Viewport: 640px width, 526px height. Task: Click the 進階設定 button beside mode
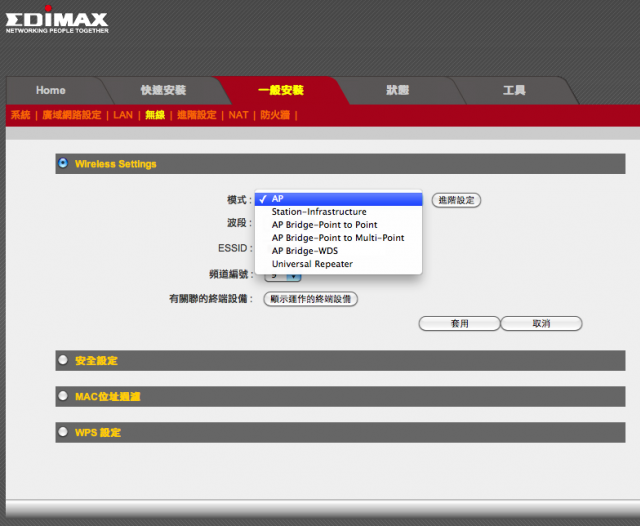(456, 200)
